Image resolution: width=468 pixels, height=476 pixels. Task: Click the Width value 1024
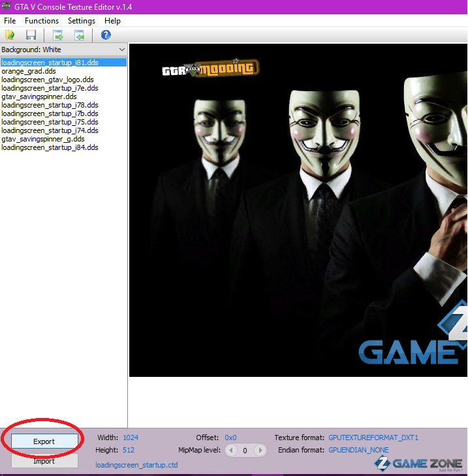(131, 438)
